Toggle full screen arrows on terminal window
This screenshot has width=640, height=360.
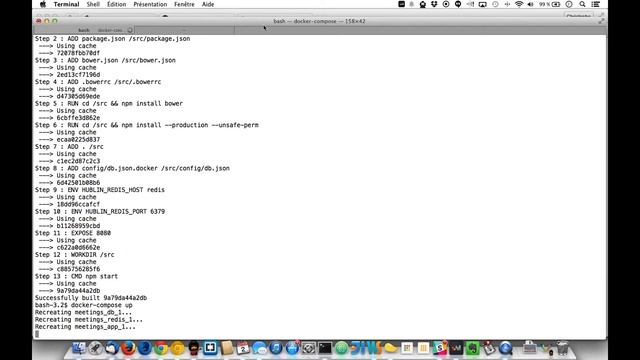pos(601,21)
